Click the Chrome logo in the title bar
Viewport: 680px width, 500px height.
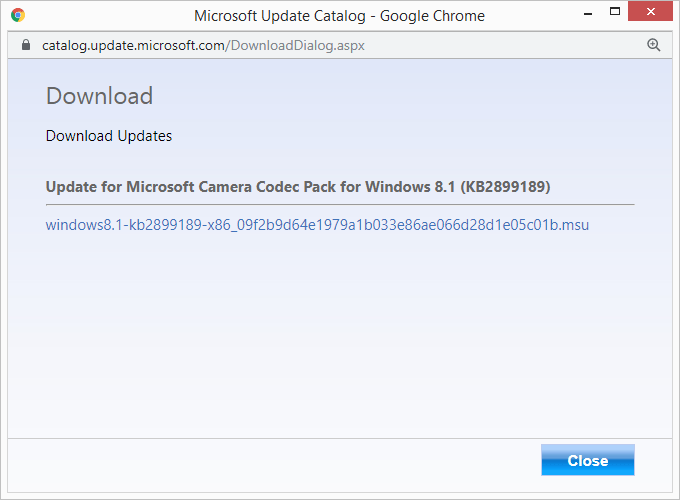pos(18,15)
